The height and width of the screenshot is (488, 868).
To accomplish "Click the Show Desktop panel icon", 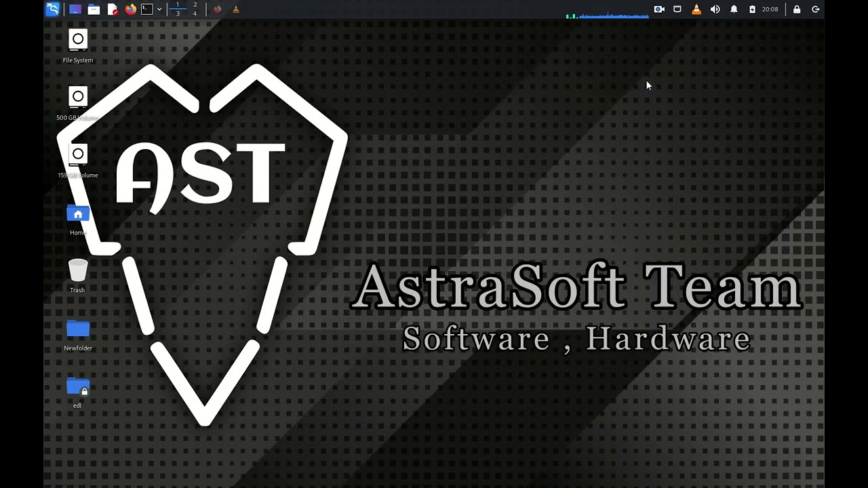I will click(x=75, y=9).
